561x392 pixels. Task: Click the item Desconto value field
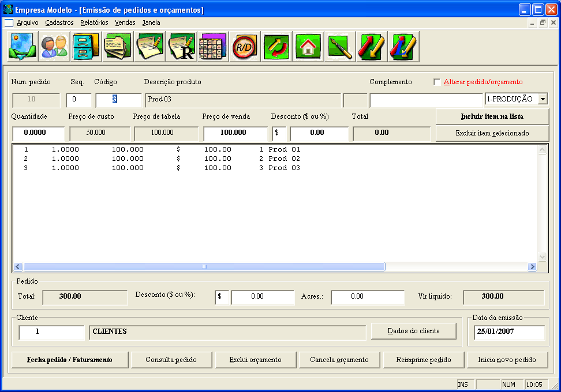[319, 133]
